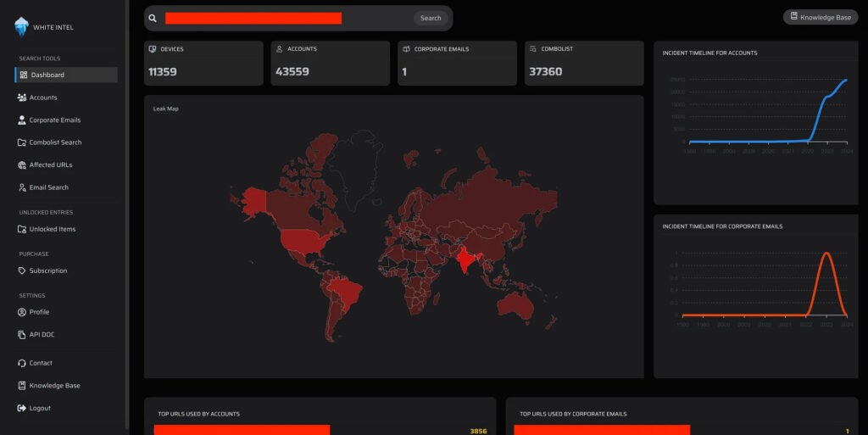868x435 pixels.
Task: Click the Combolist Search folder icon
Action: click(x=21, y=142)
